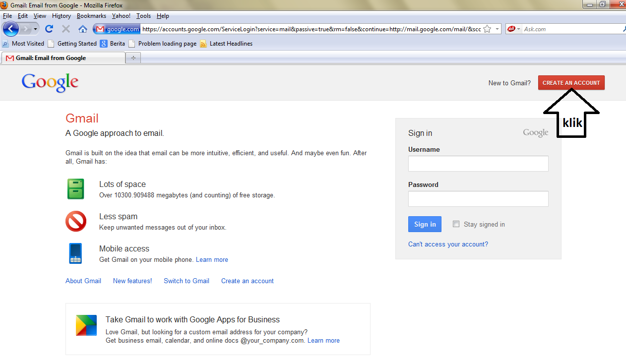Reload the page with the refresh icon
Viewport: 626px width, 364px height.
[x=49, y=29]
